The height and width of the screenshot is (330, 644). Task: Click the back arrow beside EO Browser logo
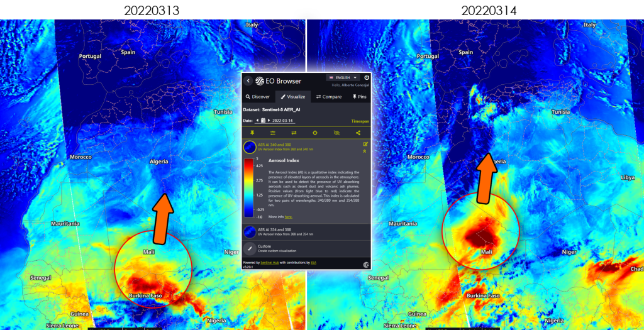click(x=248, y=80)
